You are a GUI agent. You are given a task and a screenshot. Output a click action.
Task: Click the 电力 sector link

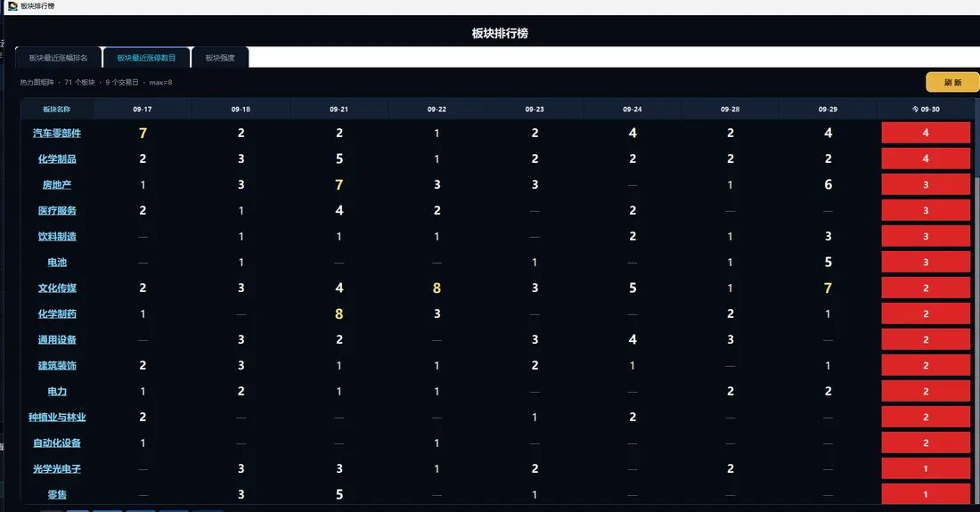point(57,391)
